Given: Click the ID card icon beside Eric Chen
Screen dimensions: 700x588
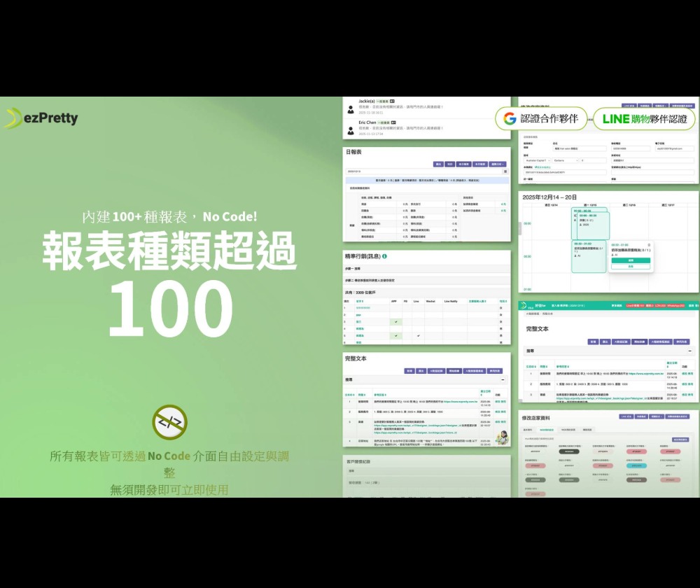Looking at the screenshot, I should point(393,122).
